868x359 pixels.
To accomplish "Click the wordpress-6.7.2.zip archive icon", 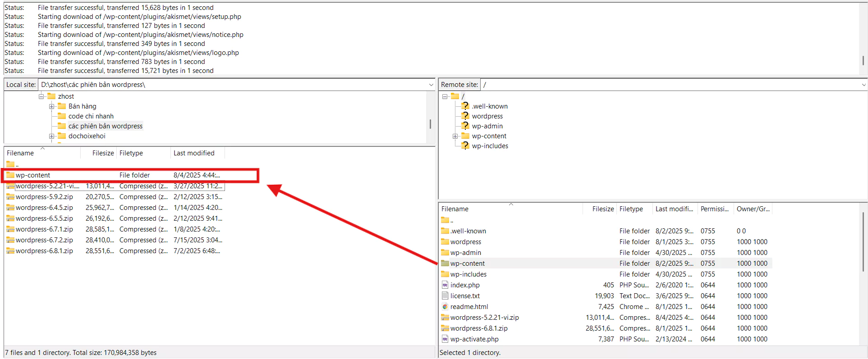I will (10, 240).
